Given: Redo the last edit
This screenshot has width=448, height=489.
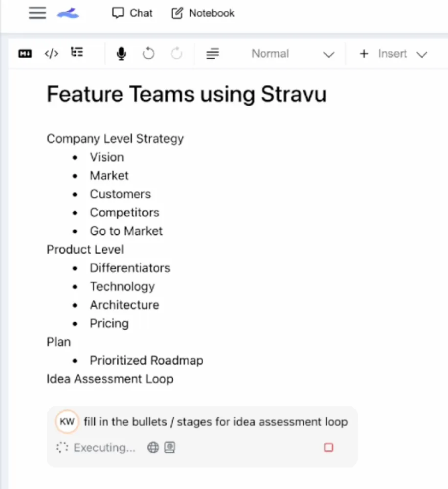Looking at the screenshot, I should (x=177, y=53).
